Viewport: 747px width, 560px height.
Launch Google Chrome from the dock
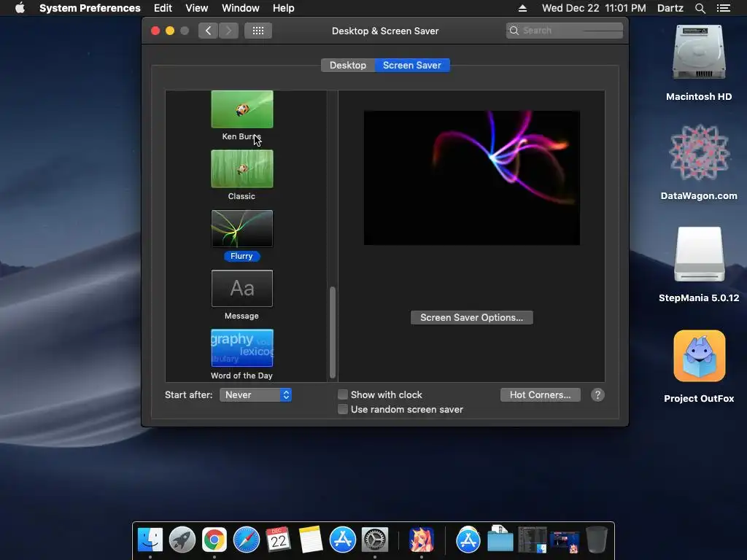pyautogui.click(x=214, y=540)
